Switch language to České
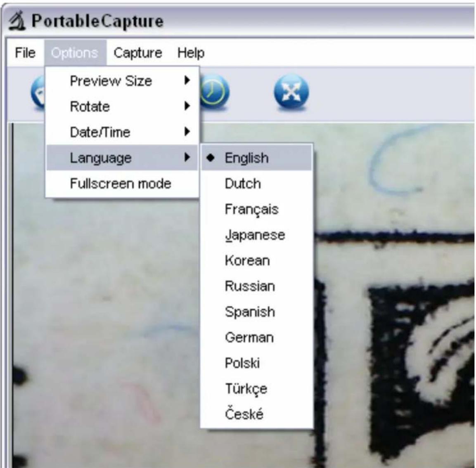The width and height of the screenshot is (476, 468). (257, 414)
